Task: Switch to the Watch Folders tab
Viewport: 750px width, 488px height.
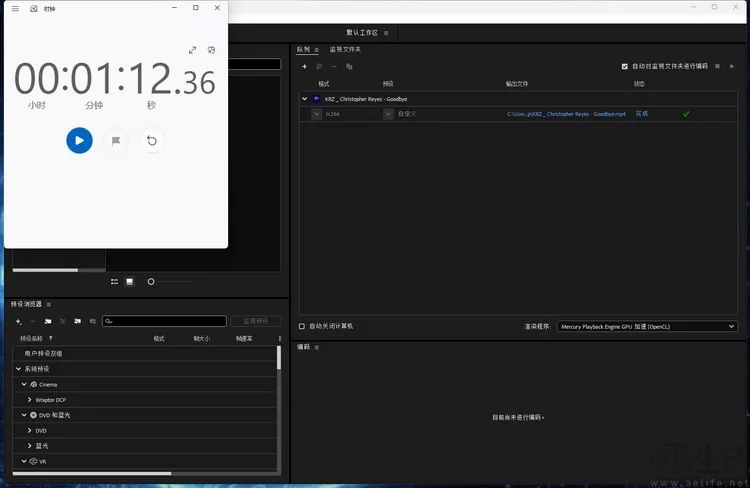Action: pos(346,49)
